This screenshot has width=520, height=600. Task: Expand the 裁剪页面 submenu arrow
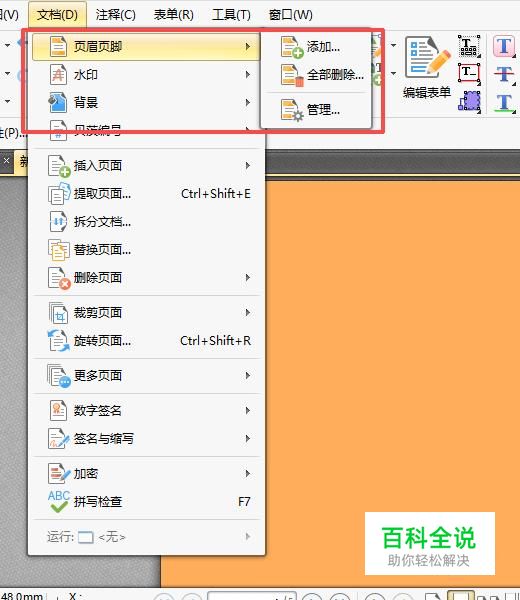tap(248, 313)
